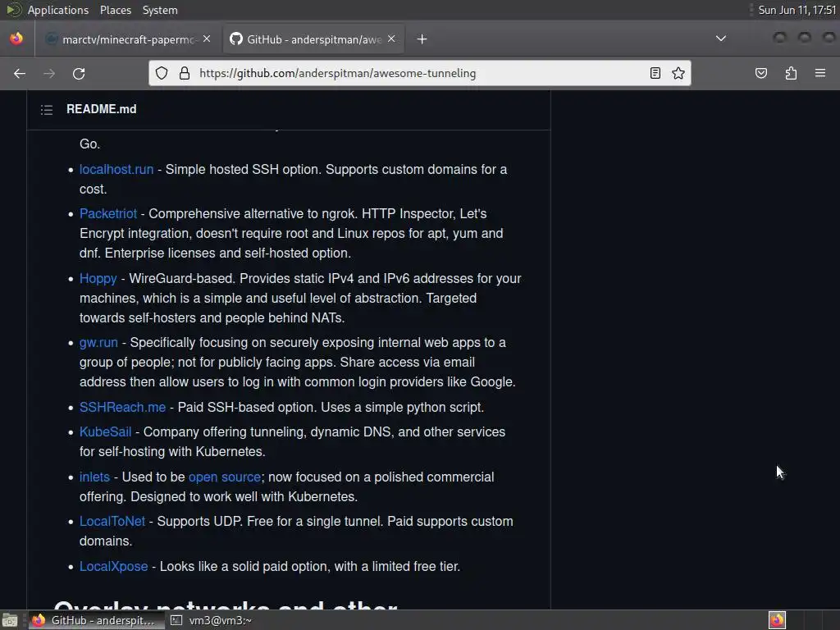
Task: Reload the current page
Action: (x=79, y=73)
